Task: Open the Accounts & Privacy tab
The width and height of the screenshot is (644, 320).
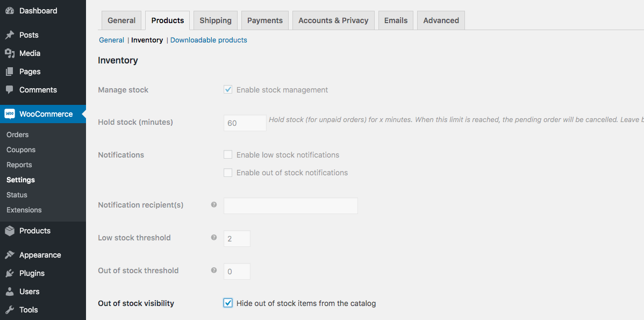Action: [x=333, y=20]
